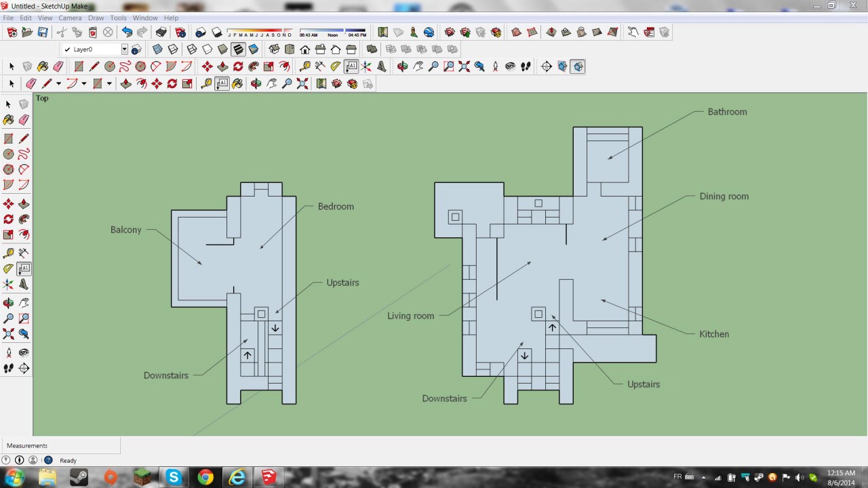Open Google Chrome from the taskbar

coord(205,477)
